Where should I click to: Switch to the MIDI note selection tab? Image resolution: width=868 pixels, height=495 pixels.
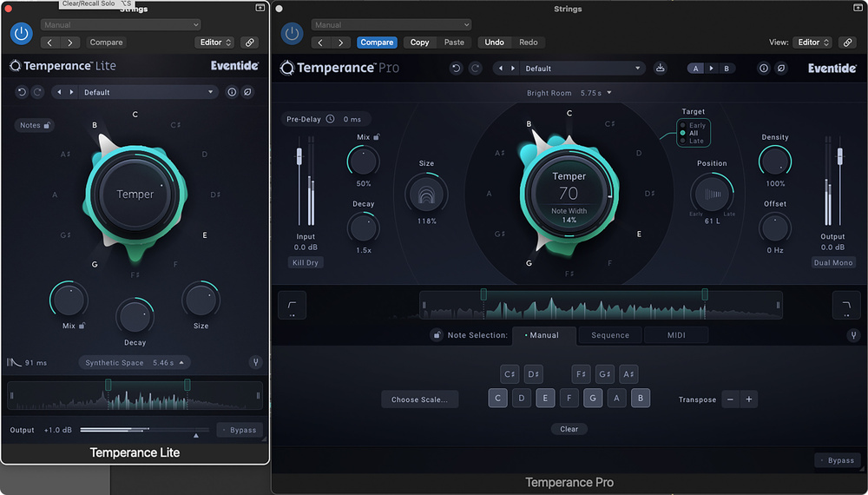(676, 335)
